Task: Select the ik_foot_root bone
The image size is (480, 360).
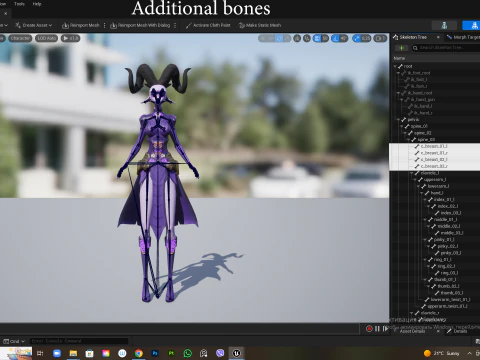Action: [x=420, y=73]
